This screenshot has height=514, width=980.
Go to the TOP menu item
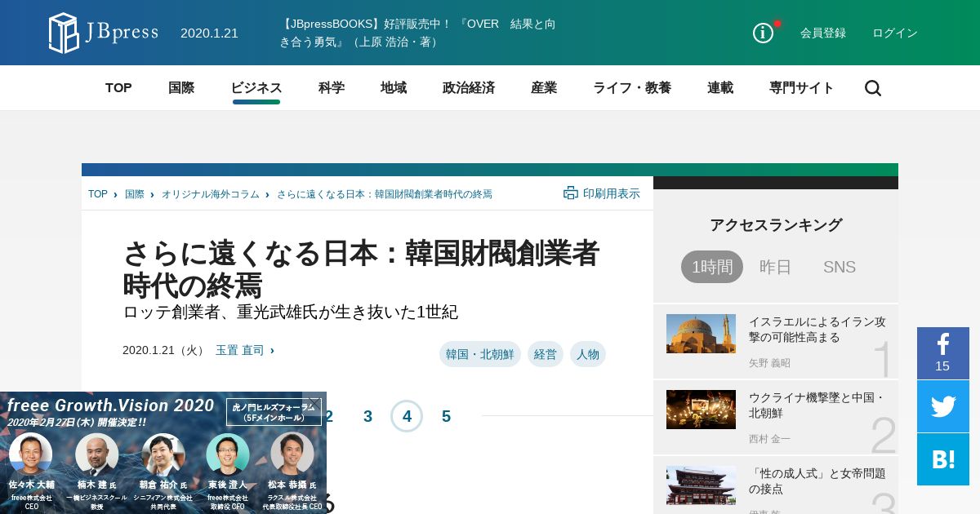point(118,88)
